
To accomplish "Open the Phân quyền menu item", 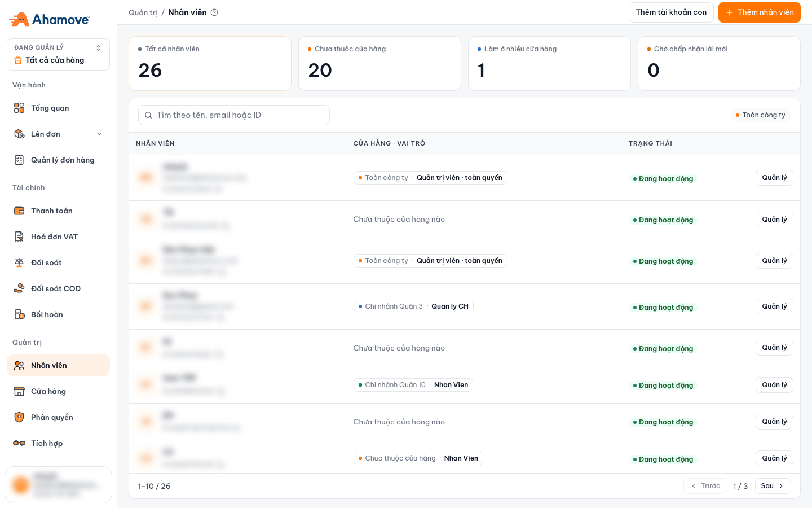I will (x=58, y=417).
